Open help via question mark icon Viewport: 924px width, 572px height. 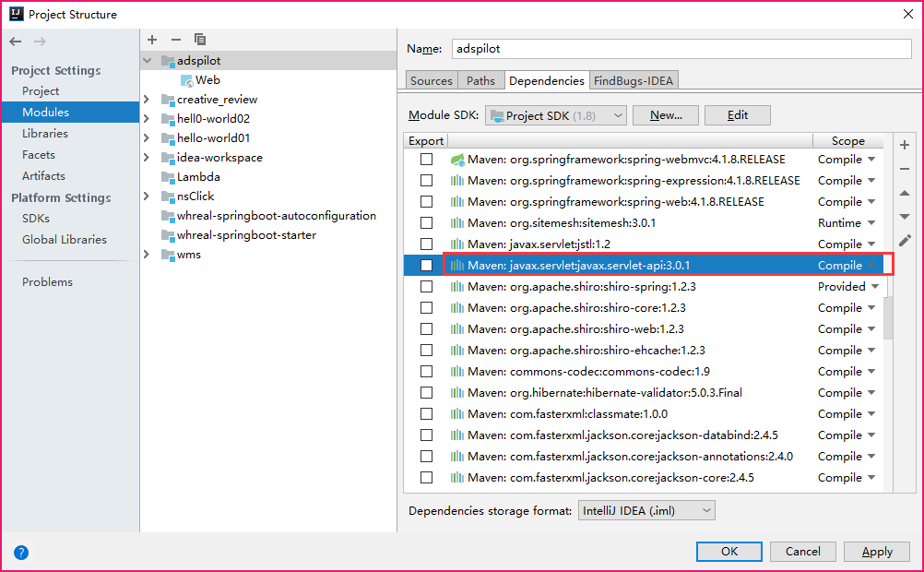coord(21,553)
